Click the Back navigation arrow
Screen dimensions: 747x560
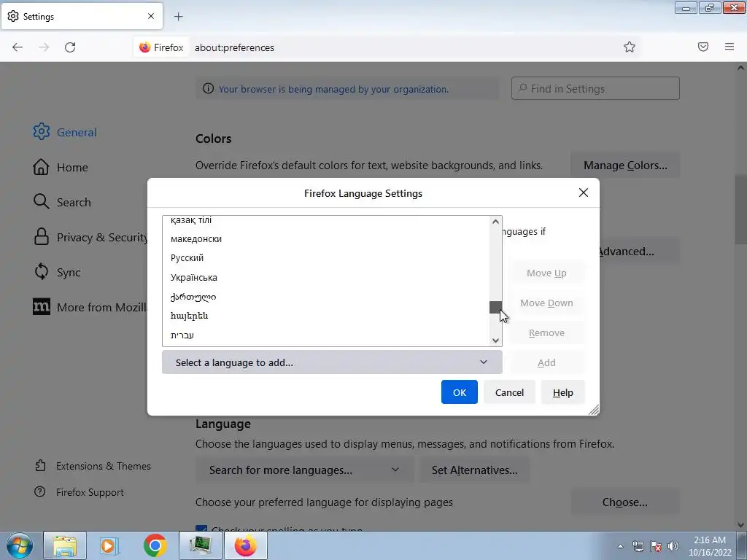pos(18,47)
